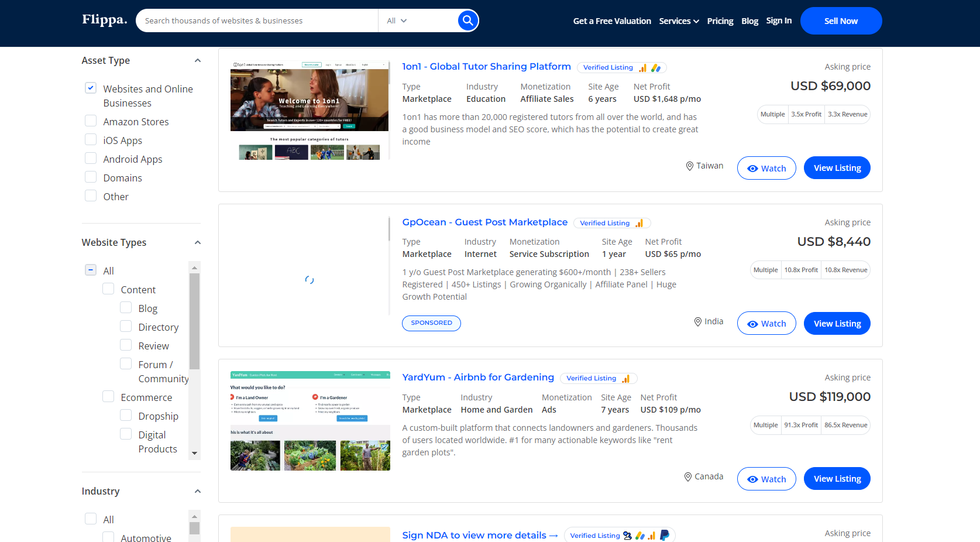Collapse the Website Types section
The image size is (980, 542).
(x=198, y=242)
